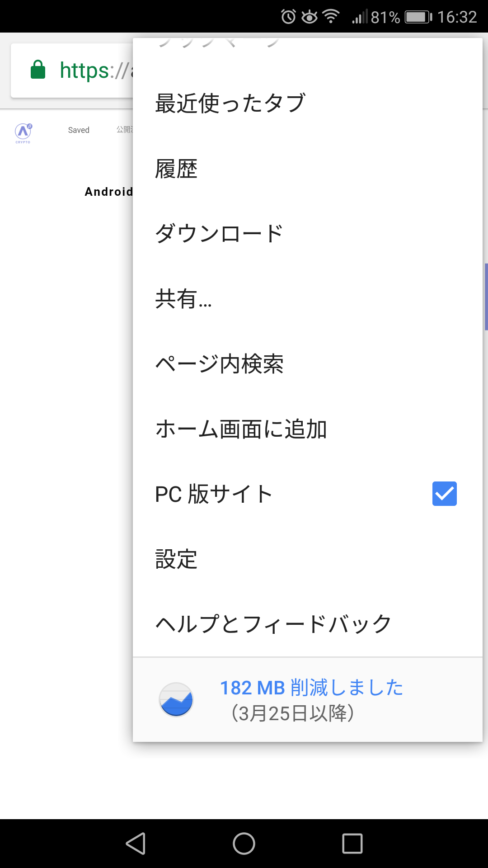488x868 pixels.
Task: Tap the battery status icon
Action: click(x=418, y=17)
